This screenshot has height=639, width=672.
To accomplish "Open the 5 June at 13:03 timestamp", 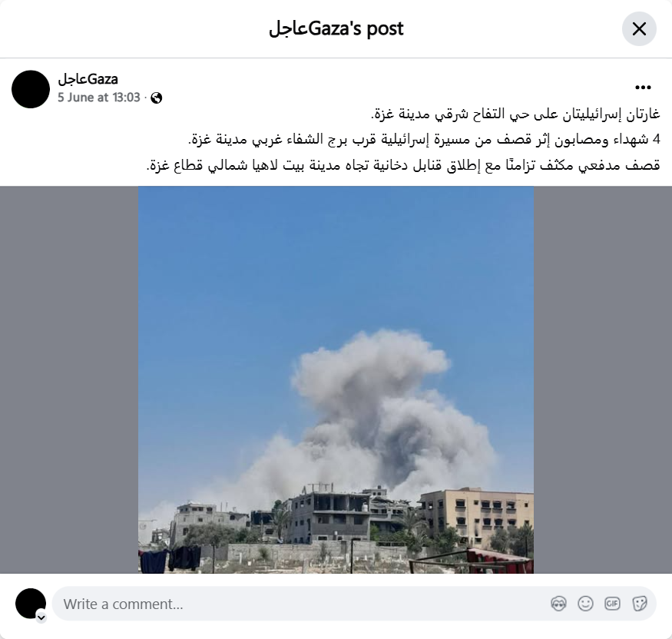I will click(99, 98).
